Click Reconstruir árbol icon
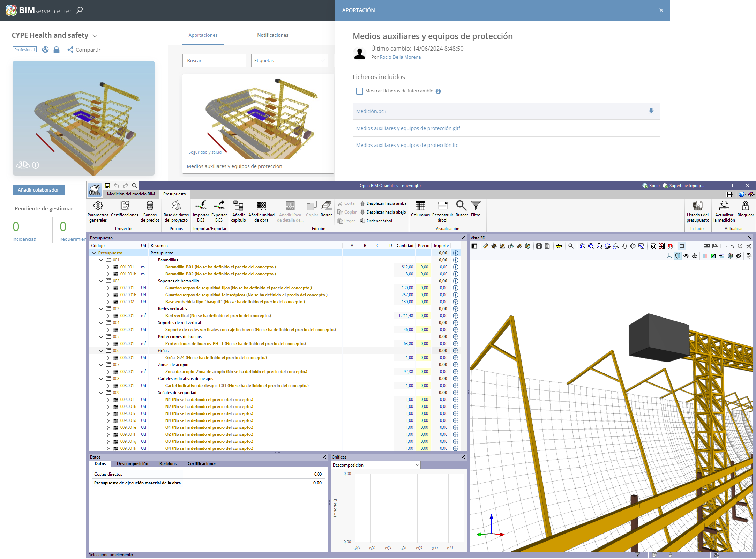Image resolution: width=756 pixels, height=559 pixels. click(442, 206)
